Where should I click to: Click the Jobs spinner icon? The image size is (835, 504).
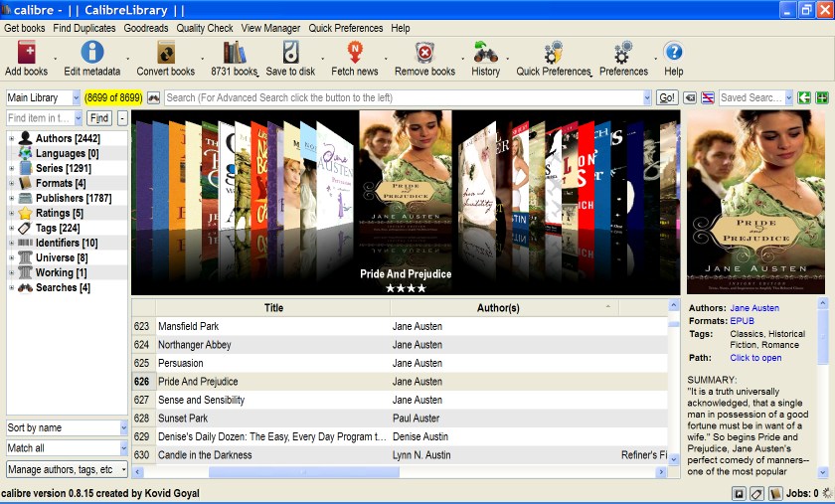(x=827, y=493)
